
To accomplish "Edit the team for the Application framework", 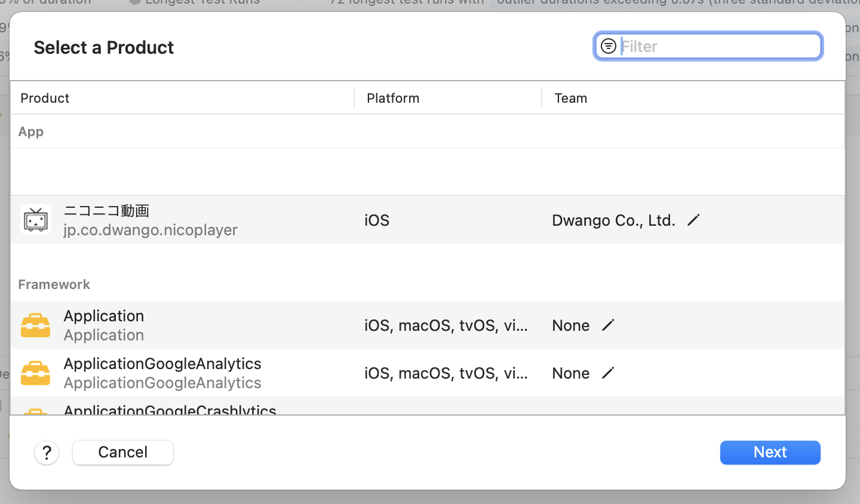I will pos(608,325).
